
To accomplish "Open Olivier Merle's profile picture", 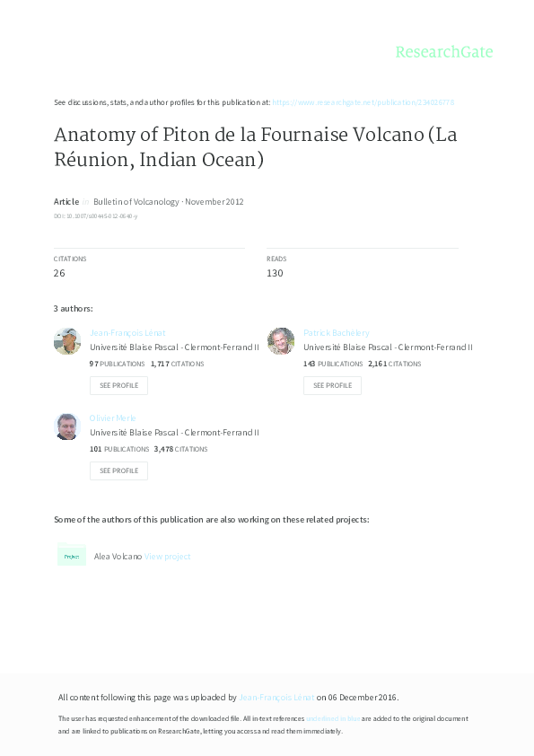I will pos(67,426).
